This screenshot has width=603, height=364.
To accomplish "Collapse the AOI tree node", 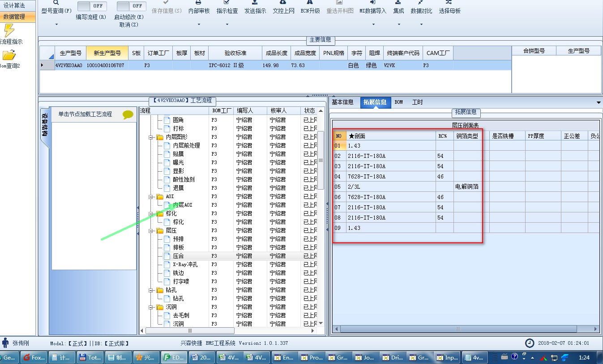I will pyautogui.click(x=151, y=197).
